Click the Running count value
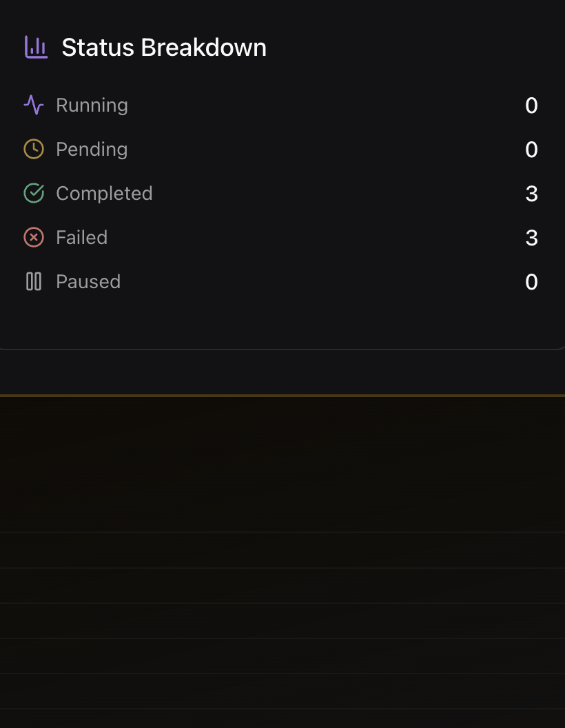Viewport: 565px width, 728px height. [x=531, y=105]
